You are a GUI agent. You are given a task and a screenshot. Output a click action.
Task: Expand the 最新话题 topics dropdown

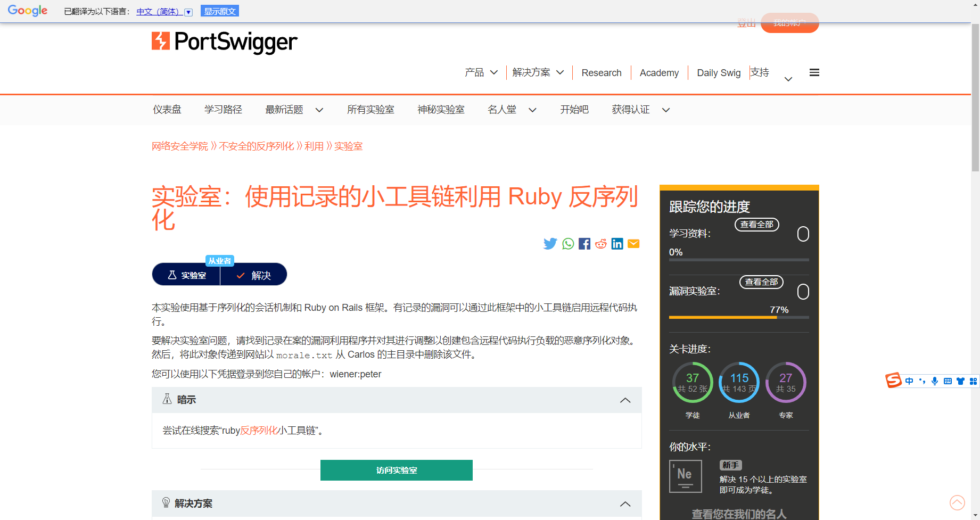click(x=319, y=110)
